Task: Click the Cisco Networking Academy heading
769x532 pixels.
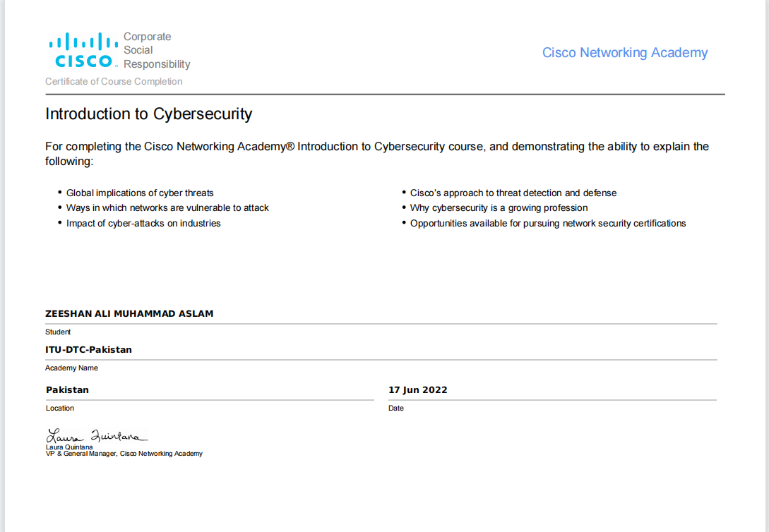Action: [x=625, y=53]
